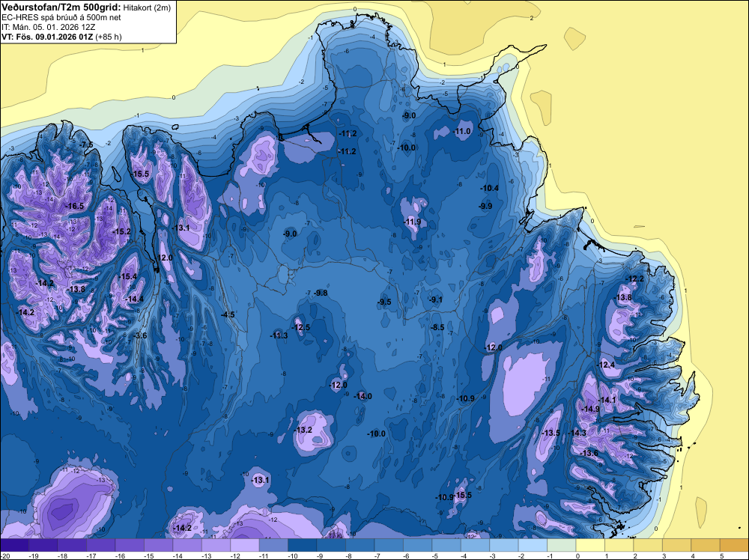Click the -10.4 temperature reading
This screenshot has height=560, width=749.
coord(490,188)
